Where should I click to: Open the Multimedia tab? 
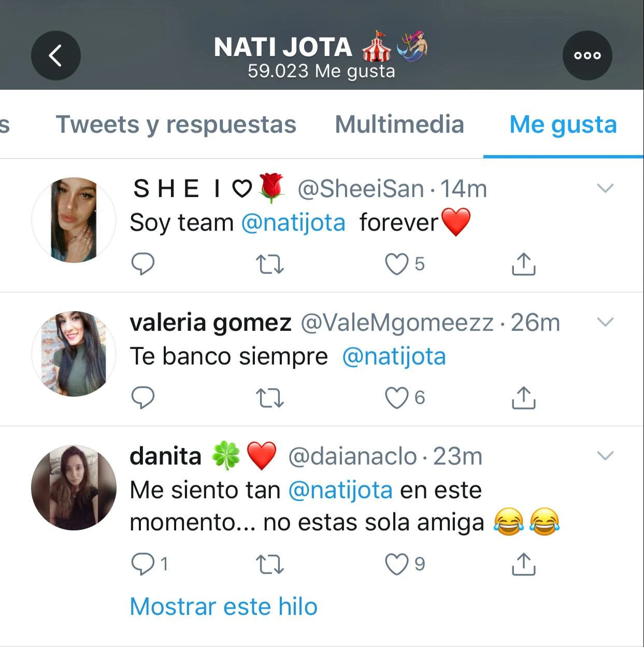(399, 124)
